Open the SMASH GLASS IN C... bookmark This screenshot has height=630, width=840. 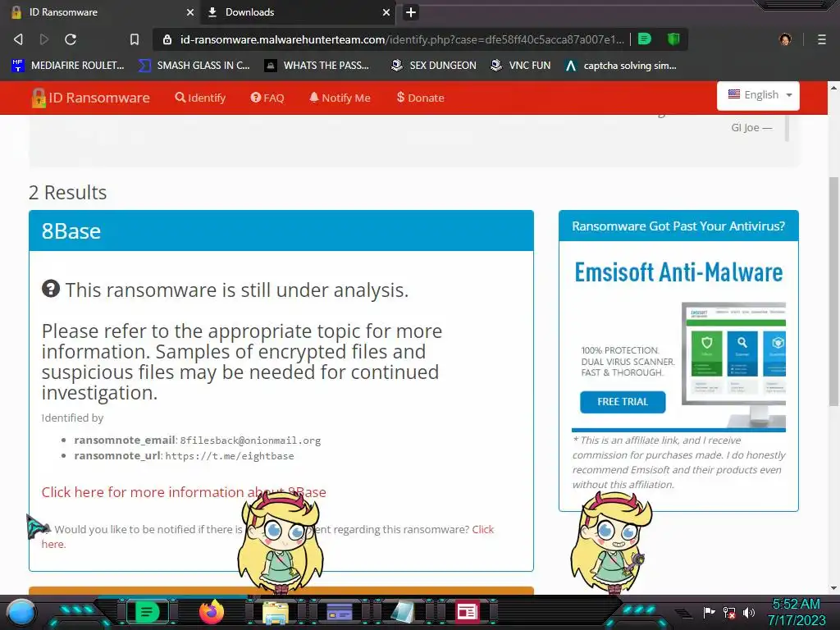(194, 66)
